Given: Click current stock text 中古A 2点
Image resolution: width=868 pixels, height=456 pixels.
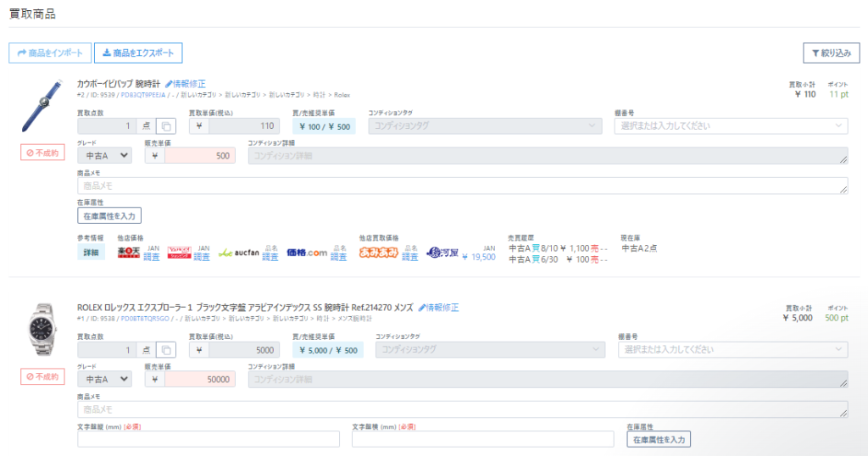Looking at the screenshot, I should tap(639, 248).
